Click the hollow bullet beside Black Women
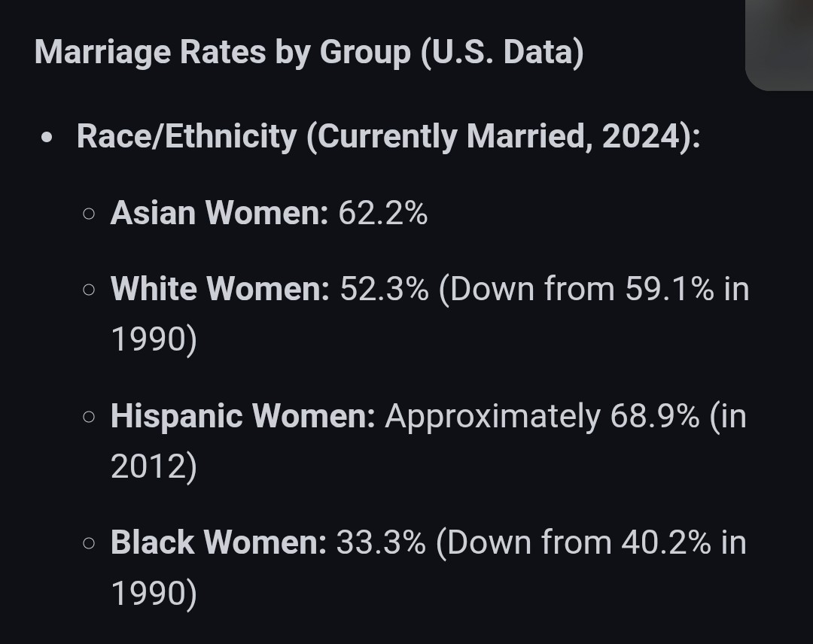The width and height of the screenshot is (813, 644). click(90, 543)
